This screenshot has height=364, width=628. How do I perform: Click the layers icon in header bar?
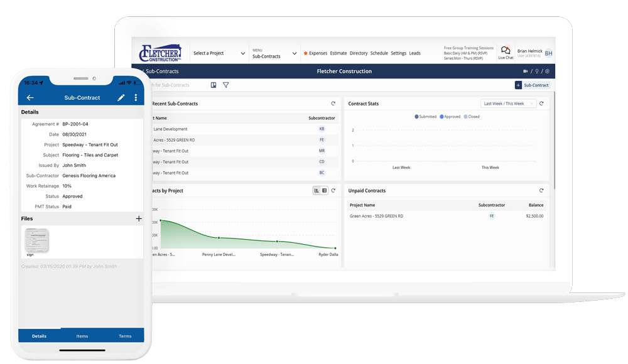coord(547,72)
